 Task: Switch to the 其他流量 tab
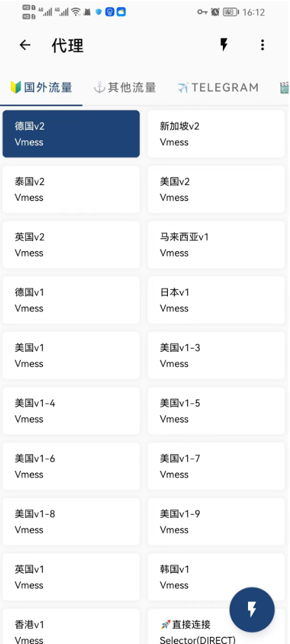point(125,87)
